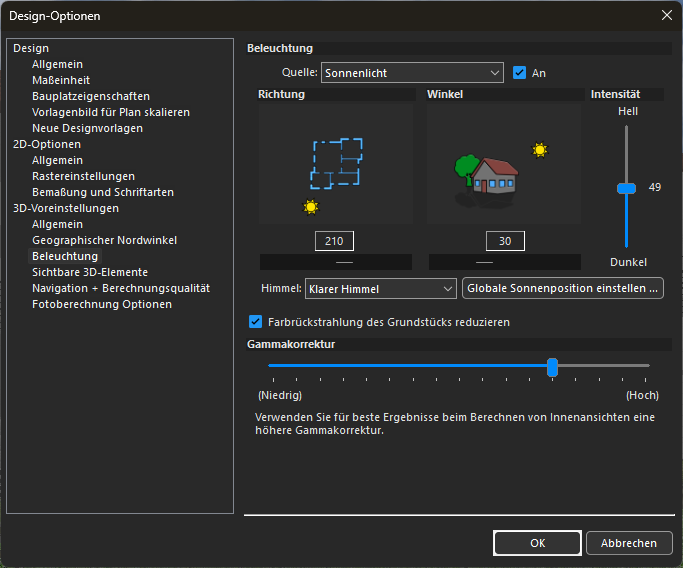
Task: Select 'Maßeinheit' in the tree
Action: (61, 80)
